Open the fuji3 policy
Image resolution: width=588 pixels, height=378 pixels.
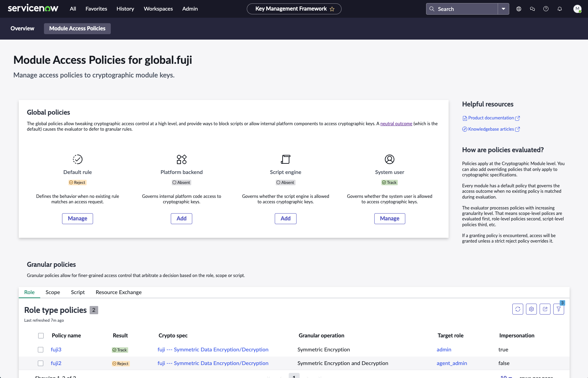[56, 350]
